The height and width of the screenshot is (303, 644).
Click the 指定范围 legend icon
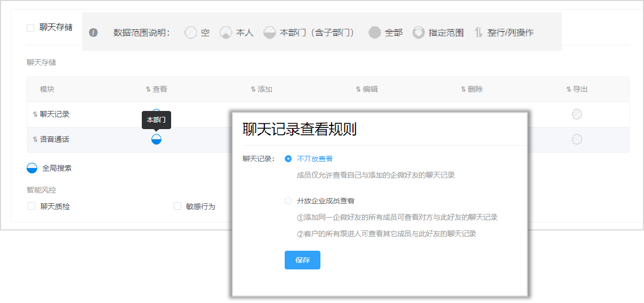[x=418, y=33]
